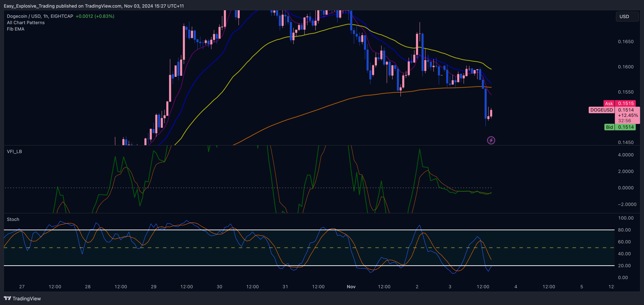Click the 4 date label on time axis
Screen dimensions: 644x305
[516, 287]
